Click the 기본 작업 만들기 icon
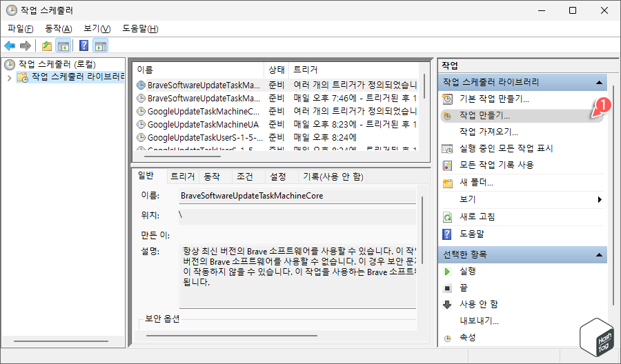The width and height of the screenshot is (621, 364). point(447,99)
